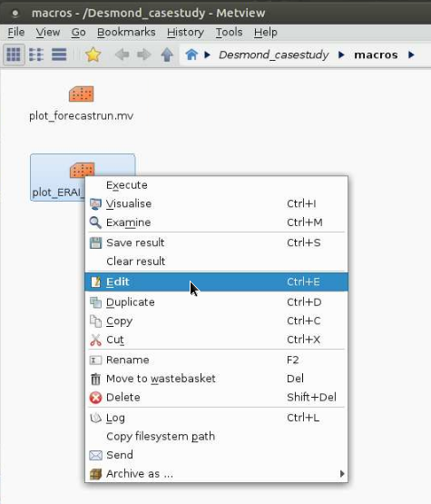Select the plot_forecastrun.mv macro icon

coord(82,94)
